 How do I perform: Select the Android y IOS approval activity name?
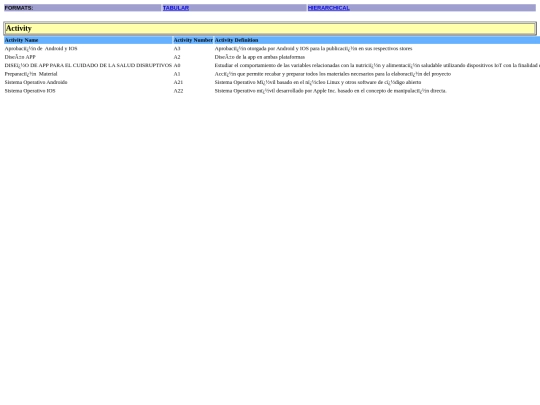41,49
